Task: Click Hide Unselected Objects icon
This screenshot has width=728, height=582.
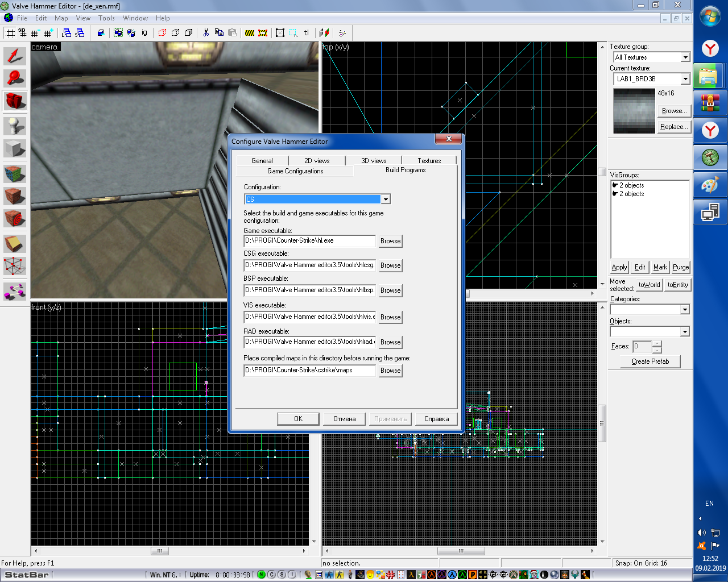Action: point(176,33)
